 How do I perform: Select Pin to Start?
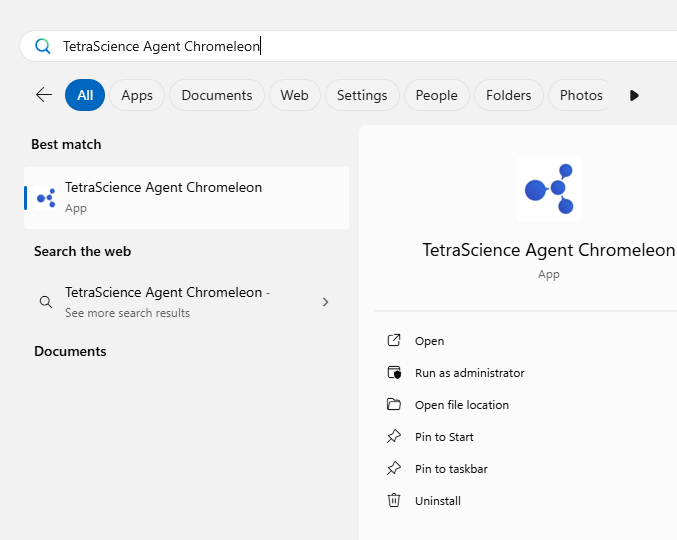pos(444,437)
